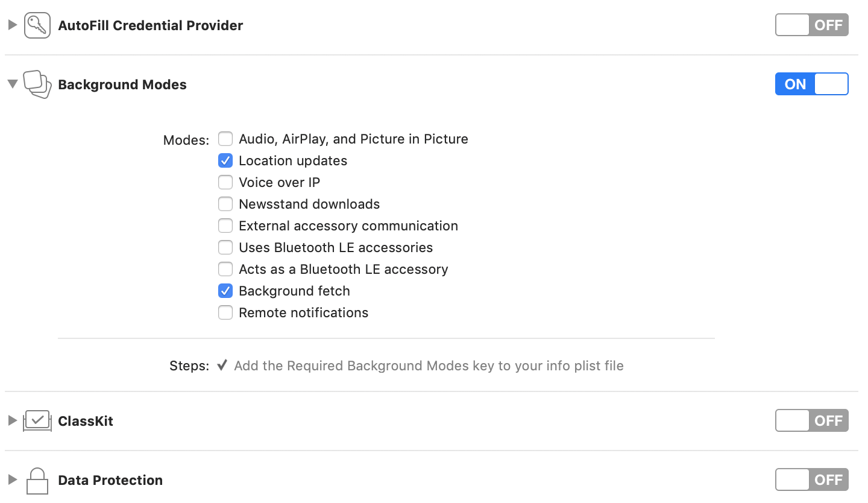Viewport: 868px width, 503px height.
Task: Uncheck the Background fetch mode
Action: 225,291
